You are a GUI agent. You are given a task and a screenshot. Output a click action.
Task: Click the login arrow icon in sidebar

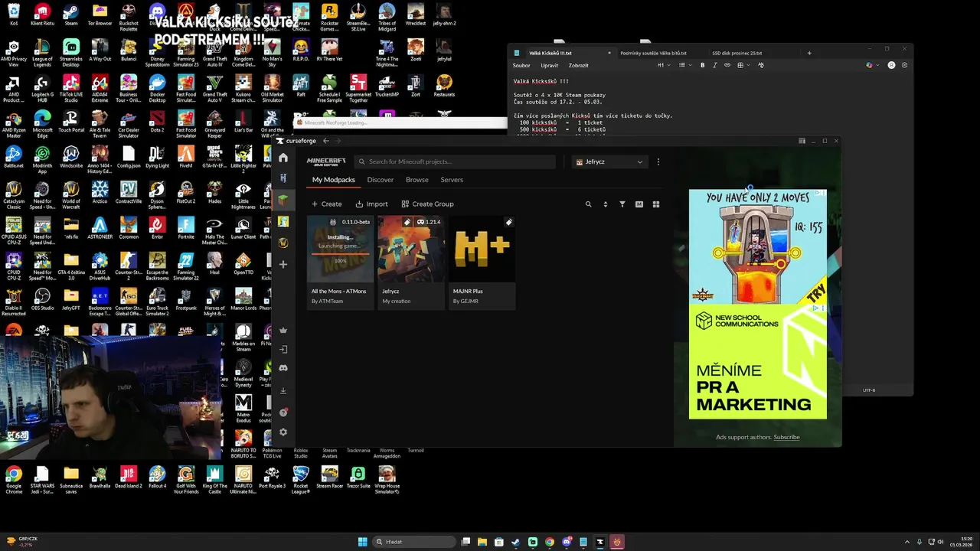pos(283,349)
